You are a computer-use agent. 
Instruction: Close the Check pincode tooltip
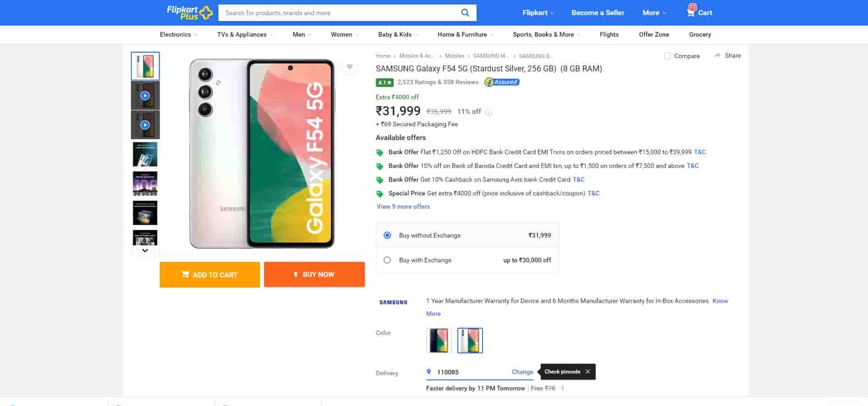tap(588, 372)
